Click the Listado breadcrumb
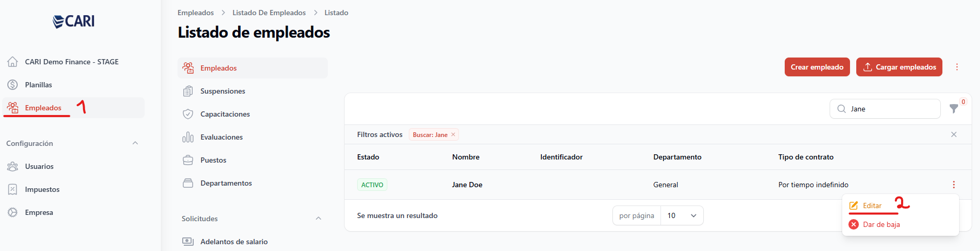Image resolution: width=980 pixels, height=251 pixels. 336,13
